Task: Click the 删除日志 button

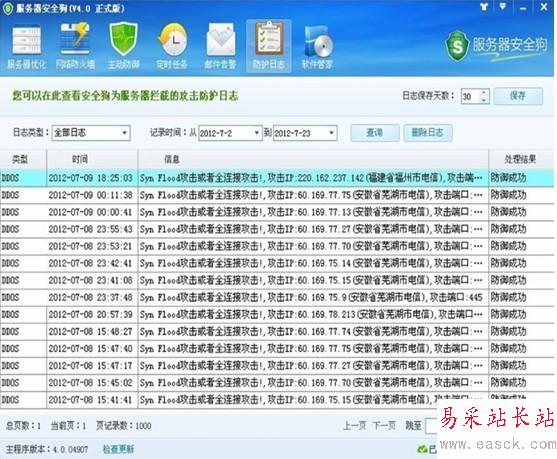Action: click(x=427, y=133)
